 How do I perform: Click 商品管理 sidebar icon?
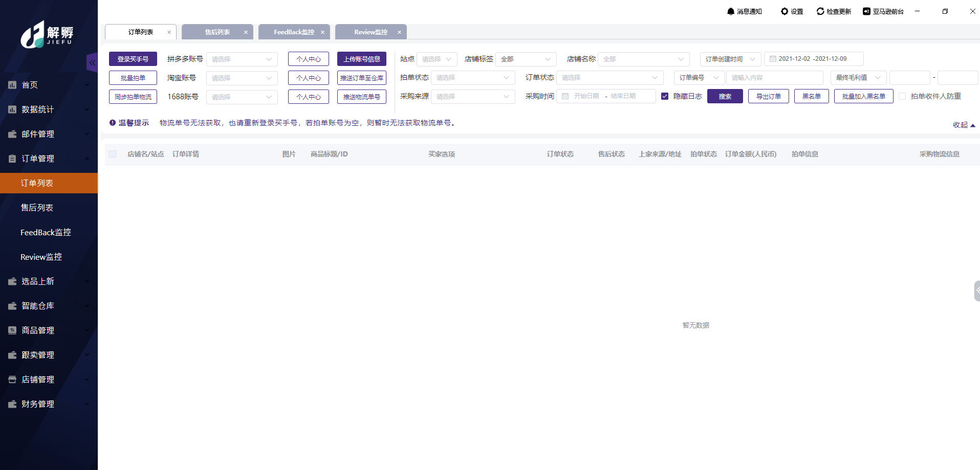click(x=12, y=330)
